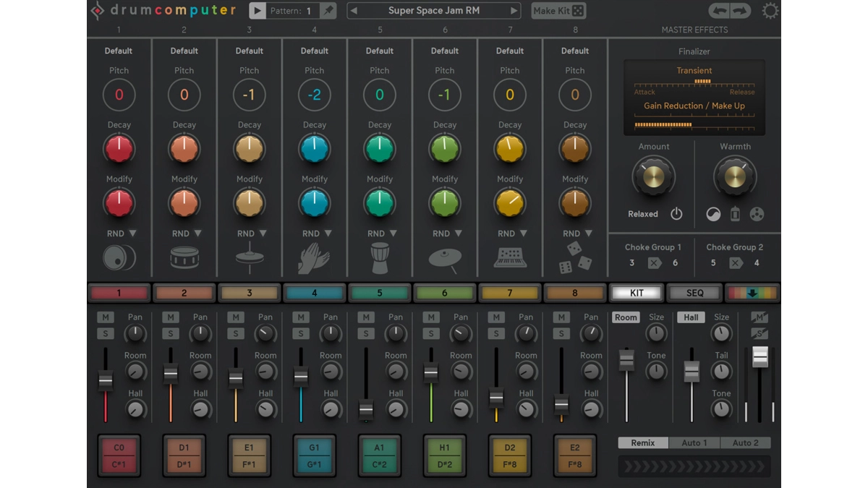The image size is (868, 488).
Task: Click the Make Kit button
Action: point(558,11)
